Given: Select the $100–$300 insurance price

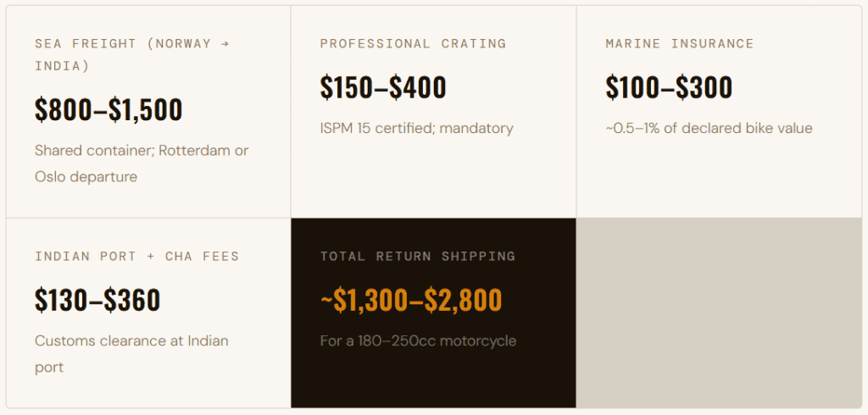Looking at the screenshot, I should (669, 87).
